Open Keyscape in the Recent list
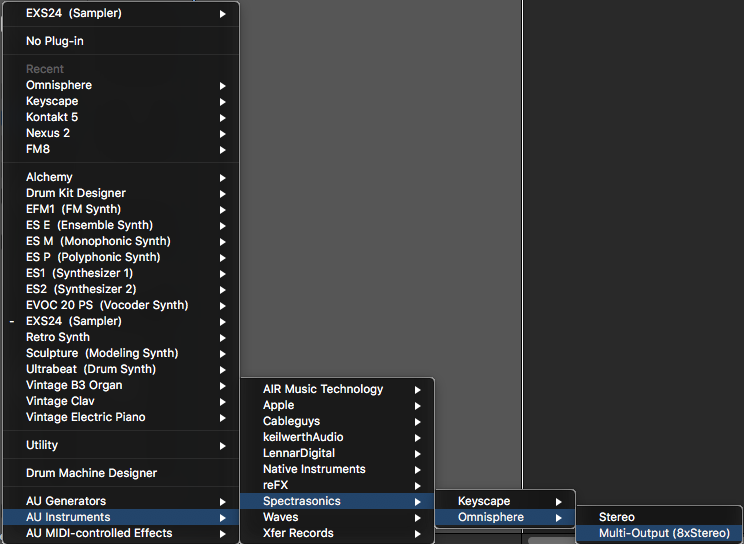The width and height of the screenshot is (744, 544). click(x=121, y=101)
